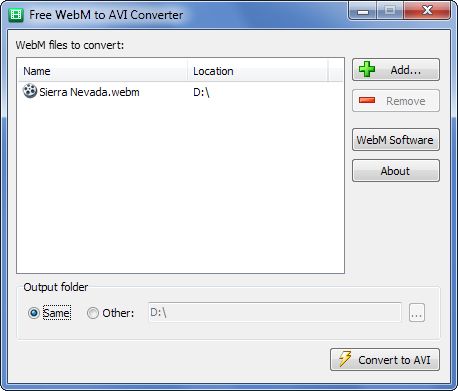
Task: Click the D:\ output folder path field
Action: pos(274,312)
